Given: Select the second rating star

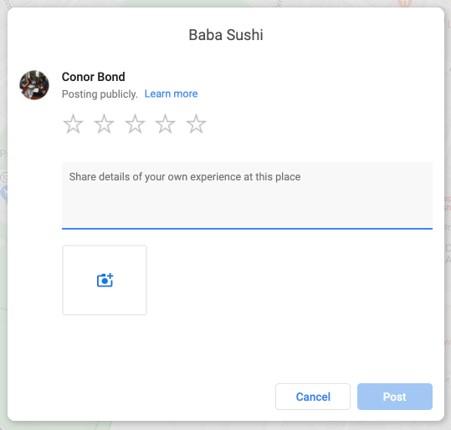Looking at the screenshot, I should 104,124.
